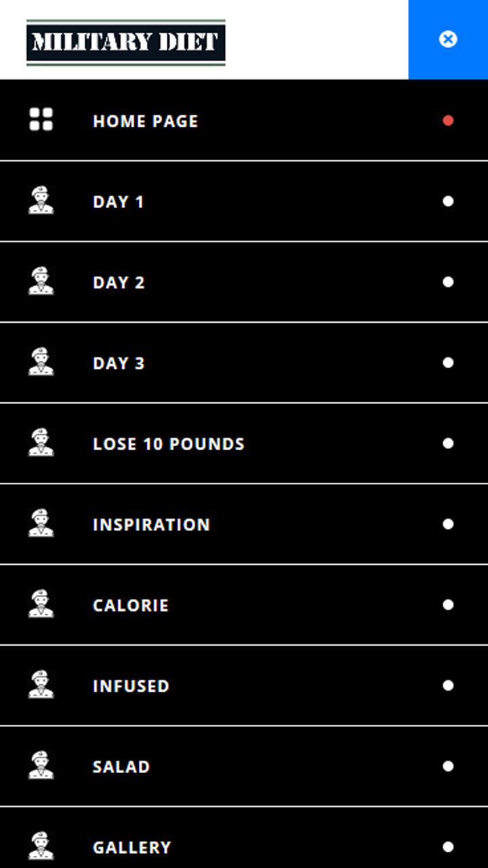Click the soldier icon next to Day 2
This screenshot has width=488, height=868.
coord(41,281)
